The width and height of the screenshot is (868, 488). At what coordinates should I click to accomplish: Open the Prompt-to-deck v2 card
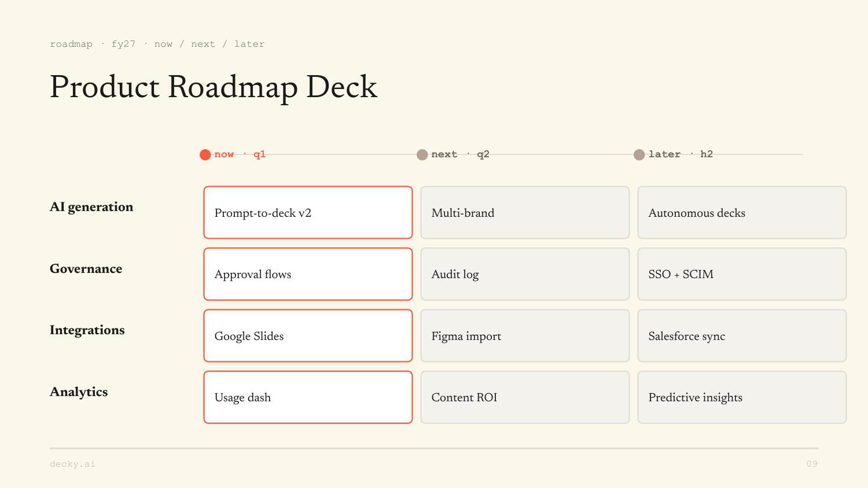click(x=308, y=212)
